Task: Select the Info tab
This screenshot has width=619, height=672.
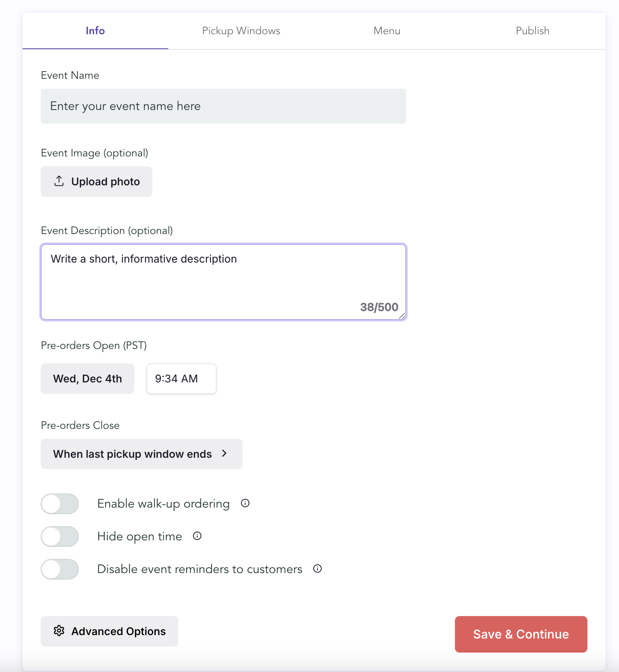Action: pyautogui.click(x=95, y=31)
